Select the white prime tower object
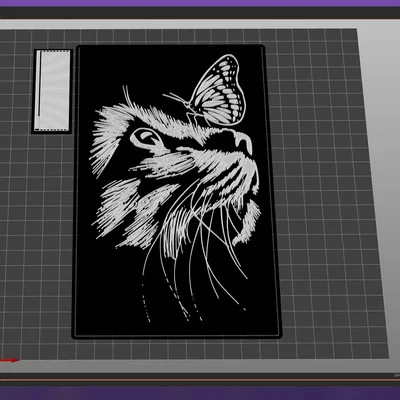Screen dimensions: 400x400 (x=52, y=91)
